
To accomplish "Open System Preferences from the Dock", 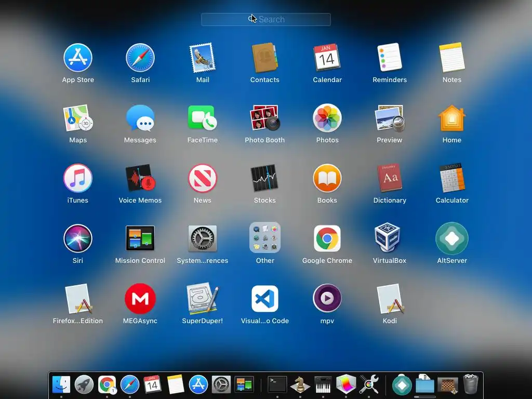I will pyautogui.click(x=221, y=384).
